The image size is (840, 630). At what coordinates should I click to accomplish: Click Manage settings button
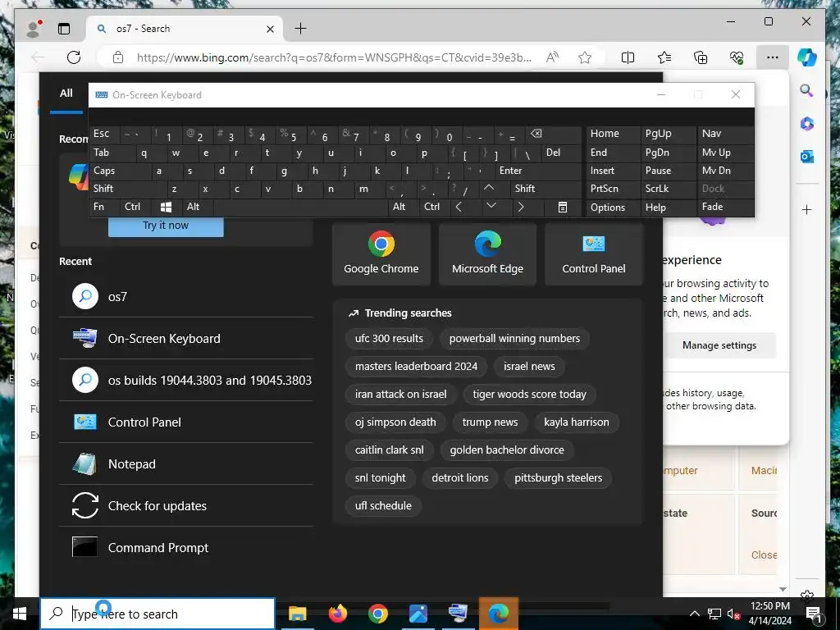pos(719,345)
